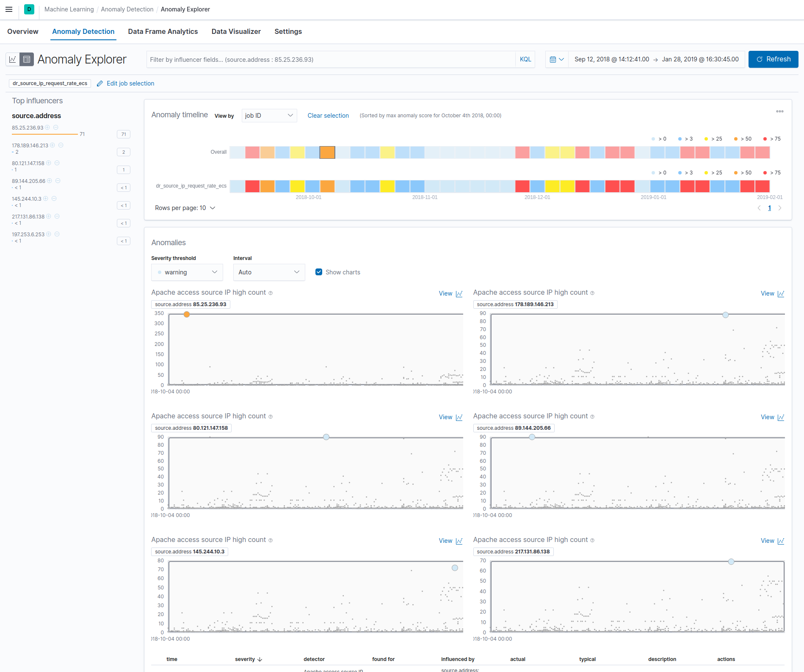Select first red cell in dr_source_ip_request_rate_ecs swimlane
Image resolution: width=804 pixels, height=672 pixels.
[252, 186]
